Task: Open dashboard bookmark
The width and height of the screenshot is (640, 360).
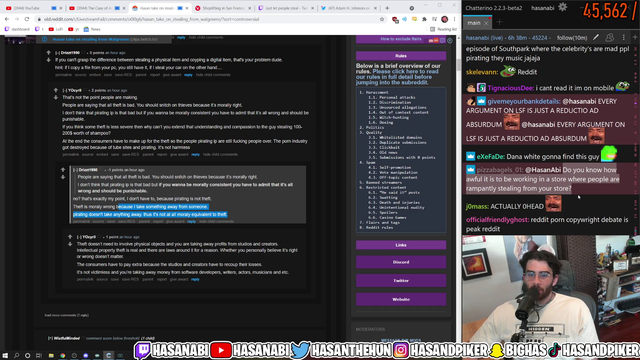Action: coord(17,29)
